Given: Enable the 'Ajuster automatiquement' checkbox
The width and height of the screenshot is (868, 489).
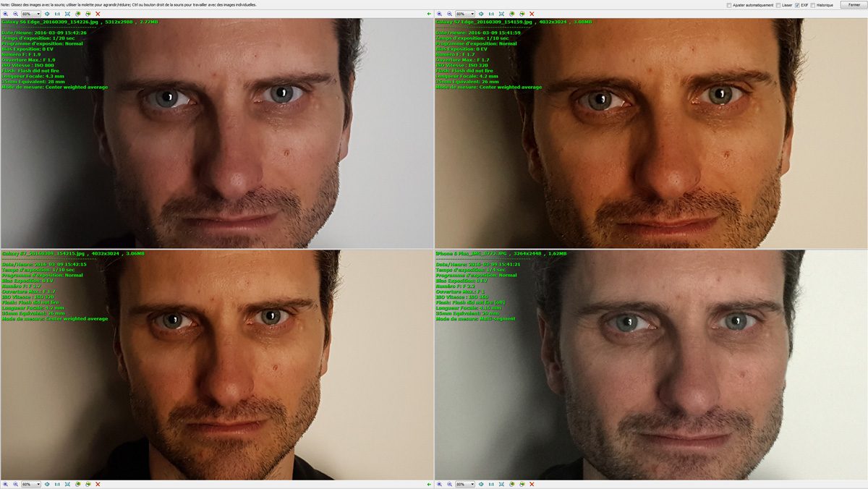Looking at the screenshot, I should point(729,5).
